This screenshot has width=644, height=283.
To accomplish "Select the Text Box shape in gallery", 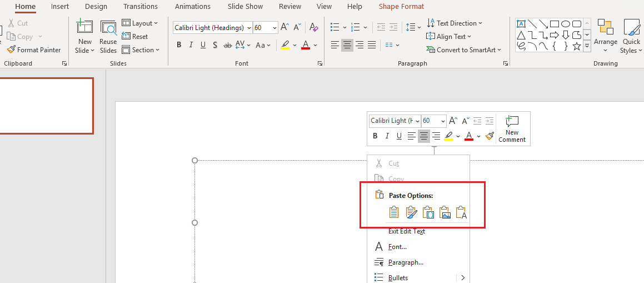I will pyautogui.click(x=521, y=24).
